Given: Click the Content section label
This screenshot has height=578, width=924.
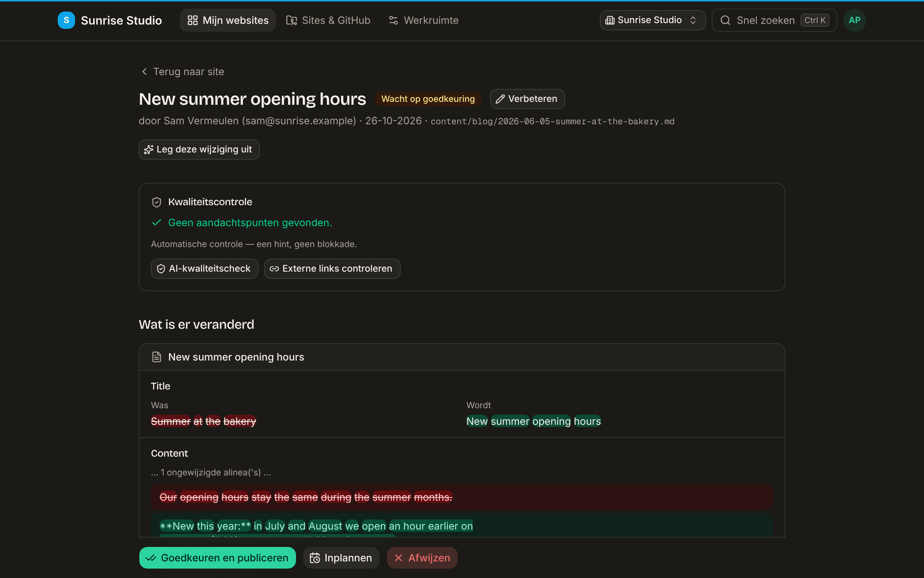Looking at the screenshot, I should [170, 453].
